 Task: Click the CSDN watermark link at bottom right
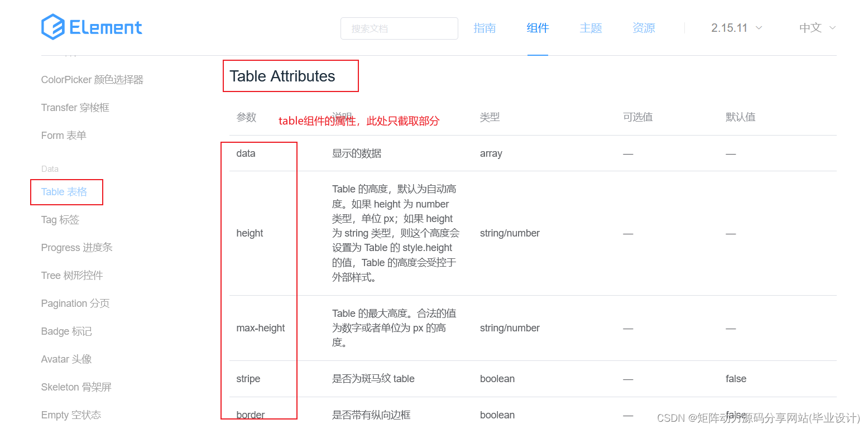tap(759, 417)
